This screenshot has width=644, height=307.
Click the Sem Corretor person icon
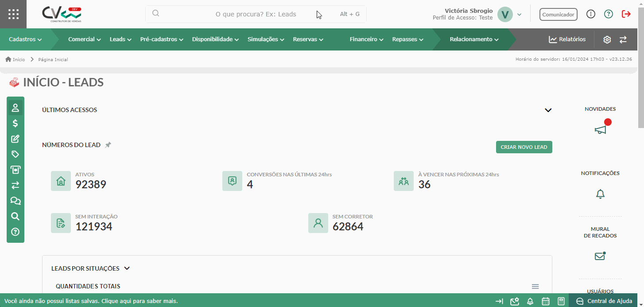(318, 223)
